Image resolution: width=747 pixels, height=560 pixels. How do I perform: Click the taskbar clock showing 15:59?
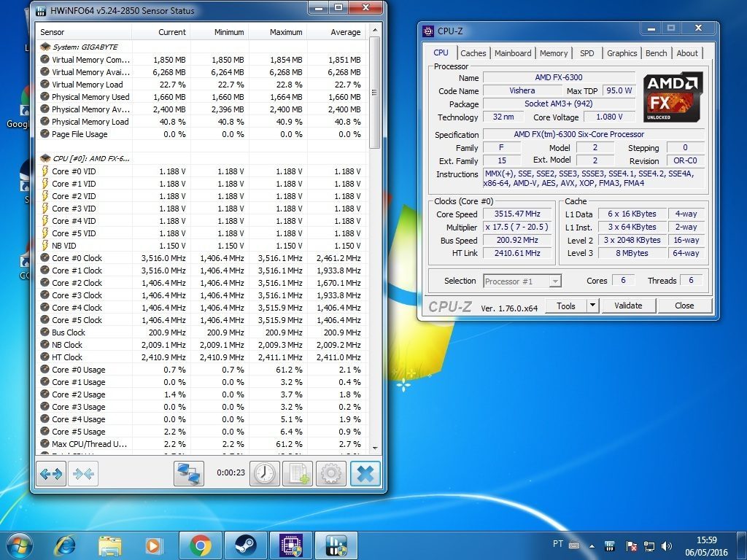click(706, 546)
